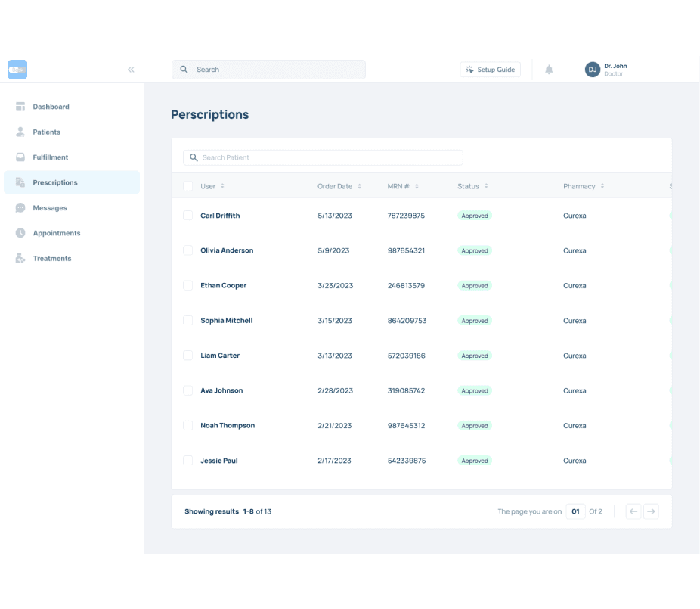This screenshot has width=700, height=609.
Task: Collapse the sidebar with double-chevron icon
Action: coord(131,70)
